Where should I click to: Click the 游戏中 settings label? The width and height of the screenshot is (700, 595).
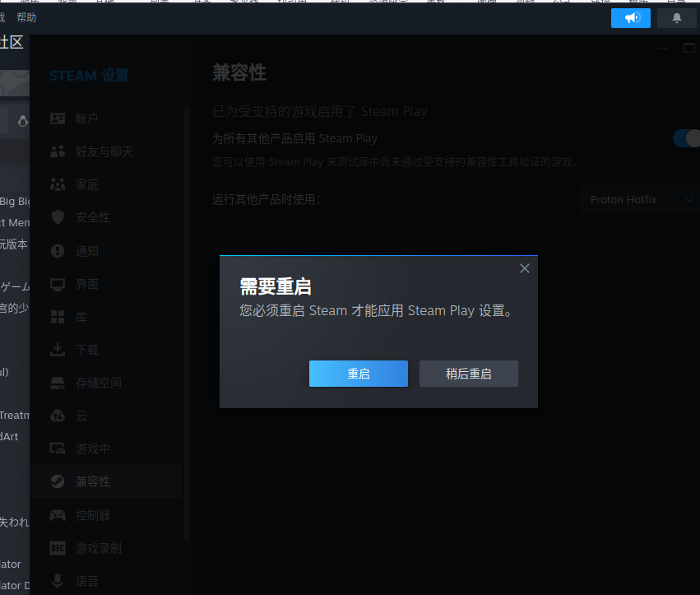pos(93,449)
